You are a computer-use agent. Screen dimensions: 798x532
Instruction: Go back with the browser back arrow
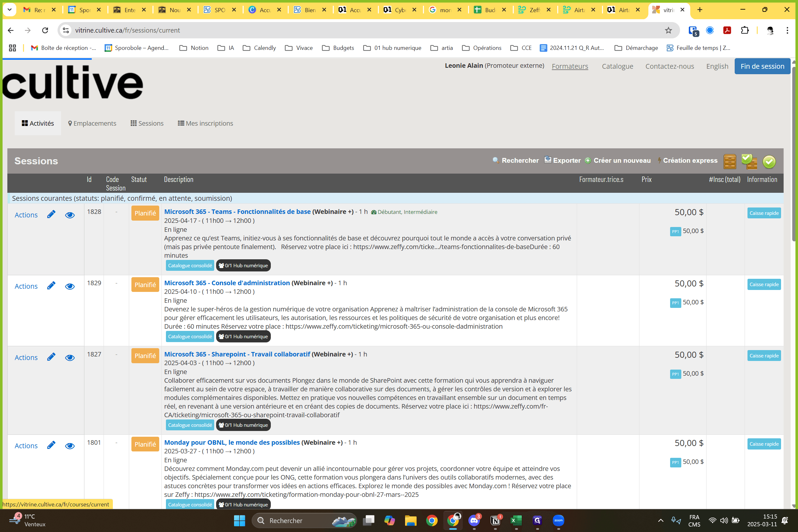click(11, 30)
